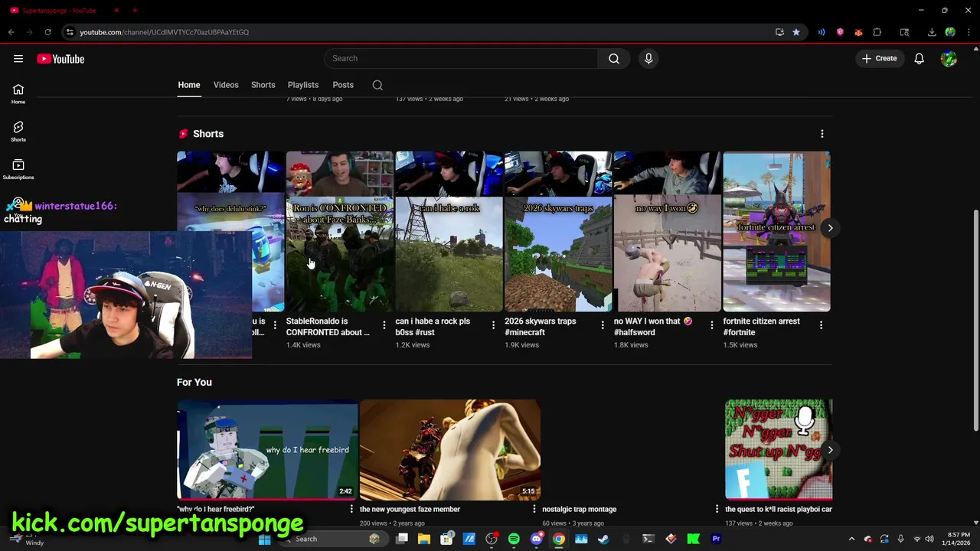Open options for 'can i habe a rock' short
This screenshot has width=980, height=551.
point(493,325)
